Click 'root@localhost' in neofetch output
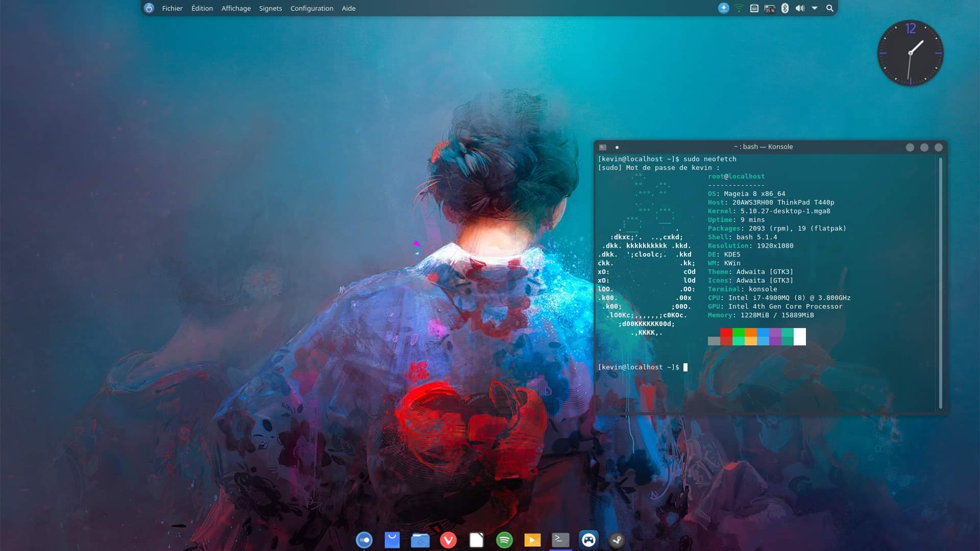This screenshot has height=551, width=980. [x=736, y=177]
